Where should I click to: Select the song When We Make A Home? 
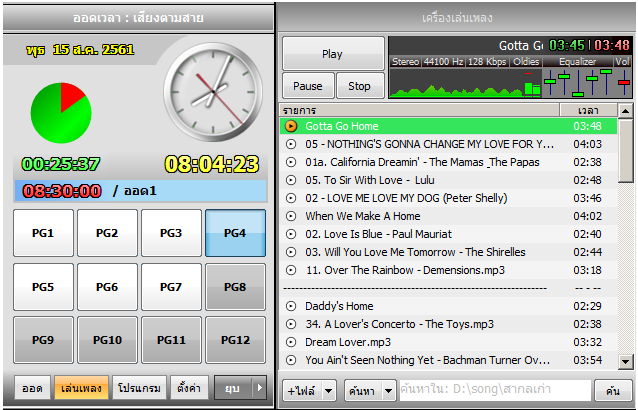pos(448,216)
